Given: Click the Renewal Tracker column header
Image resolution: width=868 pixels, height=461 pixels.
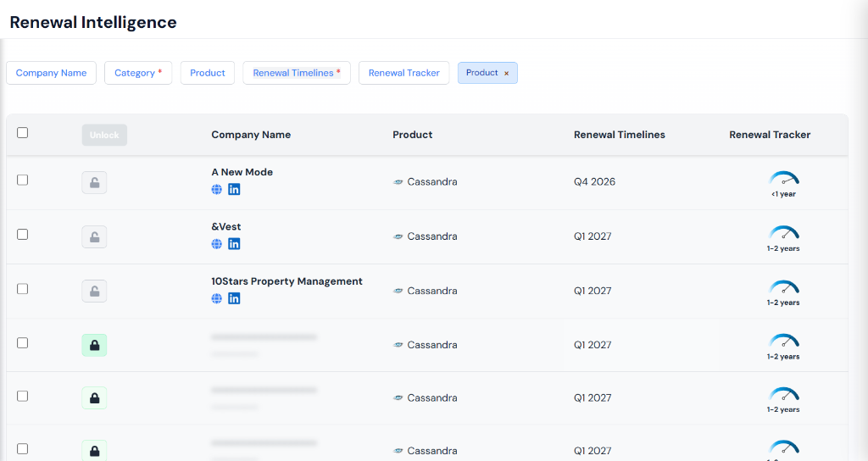Looking at the screenshot, I should coord(770,135).
